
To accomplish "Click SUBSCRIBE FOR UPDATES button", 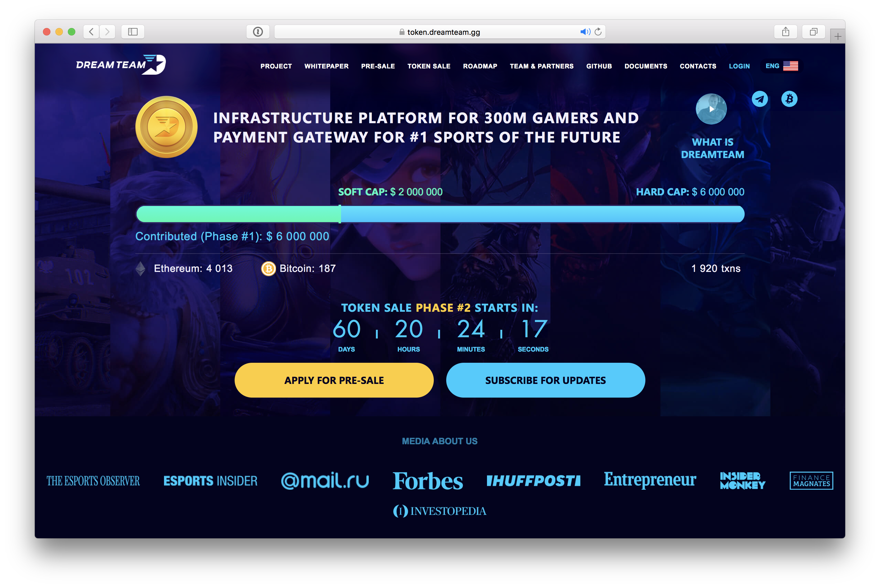I will [x=545, y=380].
